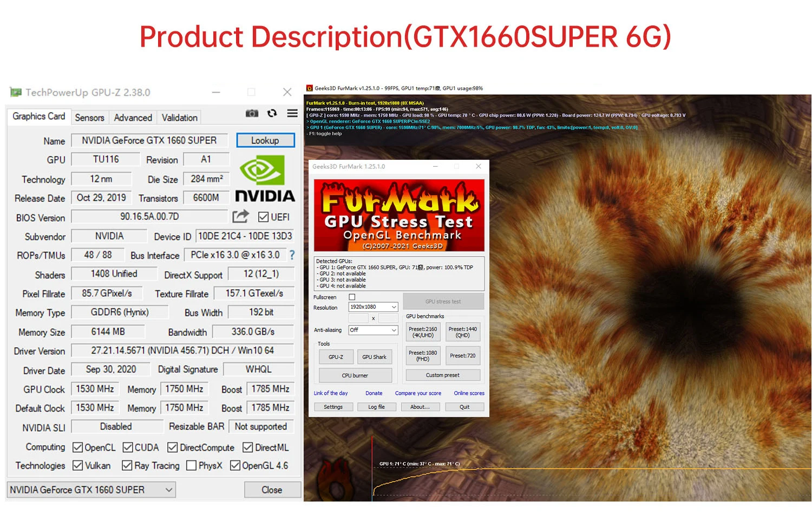Click the Memory Size value 6144 MB

coord(108,331)
